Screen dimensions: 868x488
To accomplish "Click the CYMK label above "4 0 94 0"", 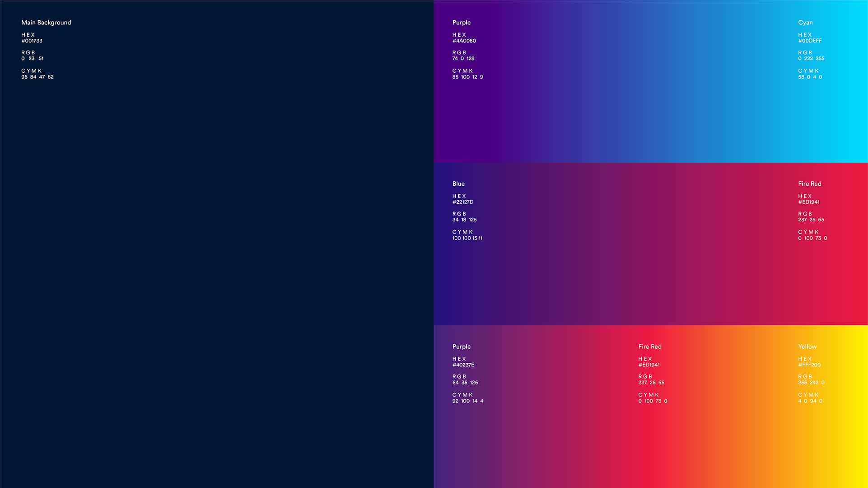I will tap(808, 395).
